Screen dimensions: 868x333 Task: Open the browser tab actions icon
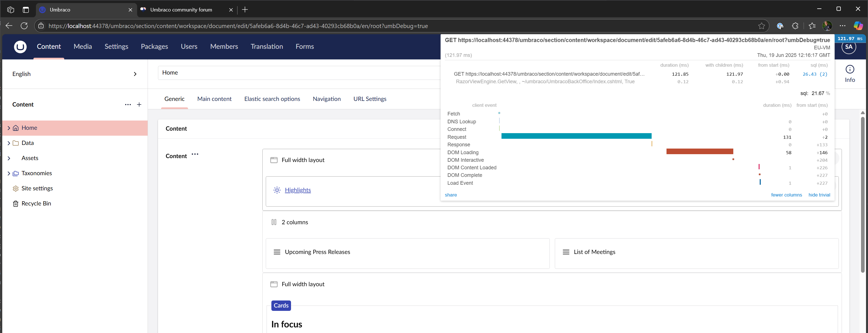(26, 10)
